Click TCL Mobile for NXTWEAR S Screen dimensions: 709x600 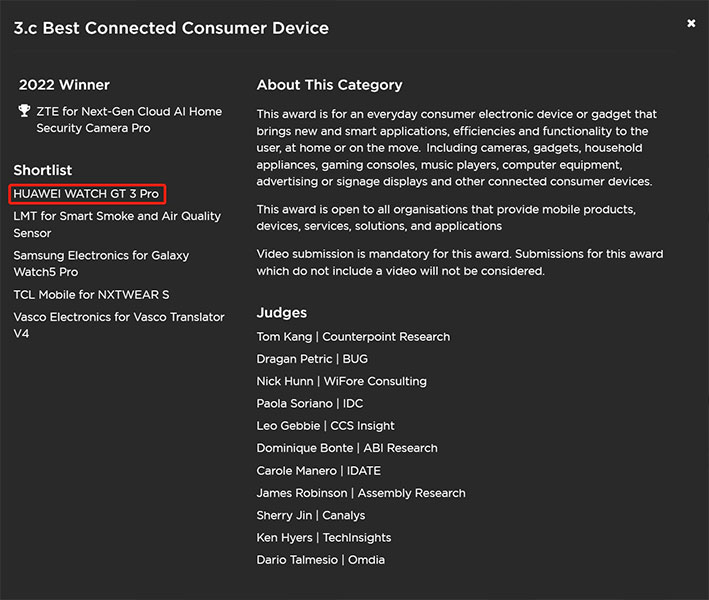coord(91,295)
